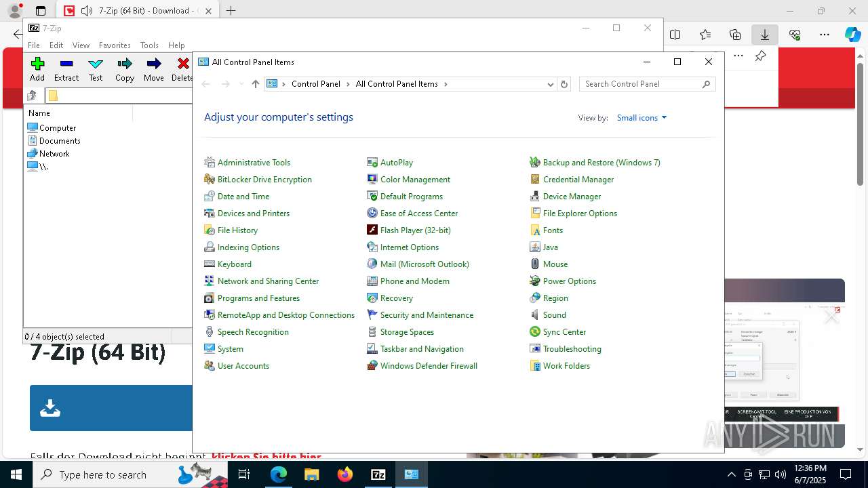868x488 pixels.
Task: Select Computer in 7-Zip file list
Action: [58, 128]
